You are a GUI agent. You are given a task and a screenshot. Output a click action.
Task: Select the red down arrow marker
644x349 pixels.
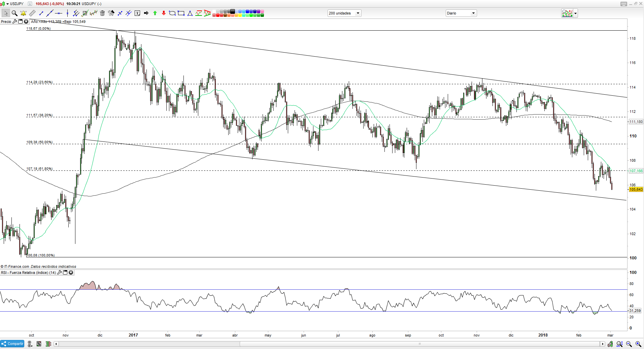[x=164, y=13]
